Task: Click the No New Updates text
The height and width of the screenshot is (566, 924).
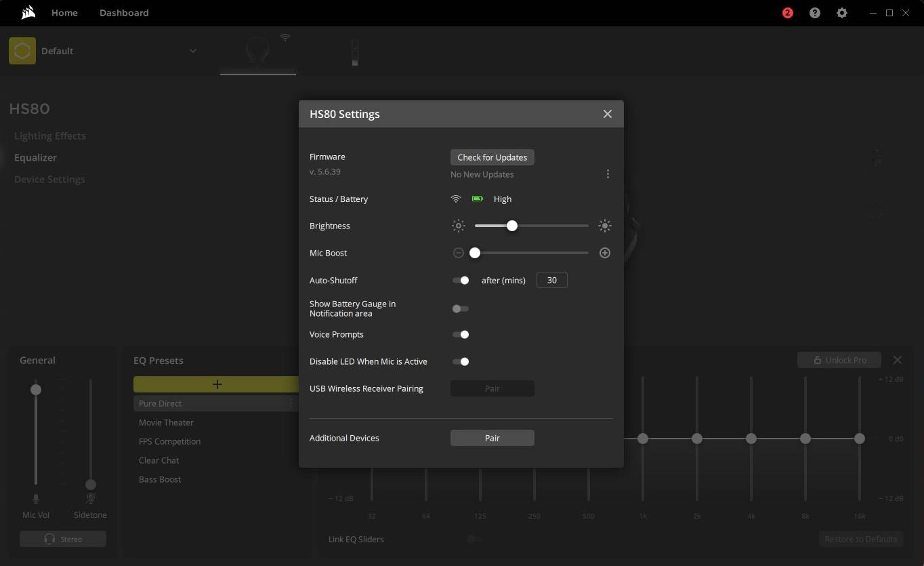Action: pyautogui.click(x=482, y=174)
